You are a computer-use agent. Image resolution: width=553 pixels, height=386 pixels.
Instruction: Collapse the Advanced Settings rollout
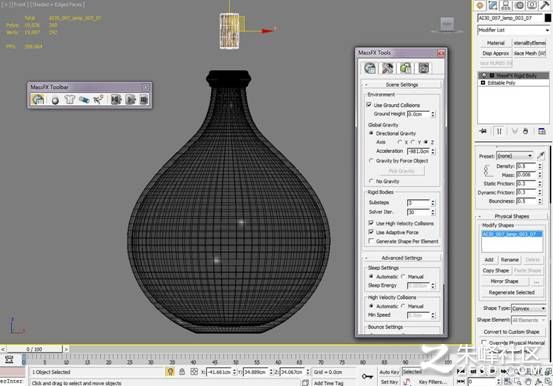pyautogui.click(x=402, y=258)
